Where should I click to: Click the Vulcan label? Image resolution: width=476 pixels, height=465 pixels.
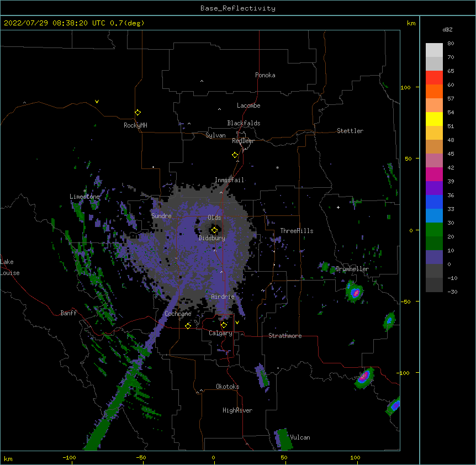coord(300,437)
